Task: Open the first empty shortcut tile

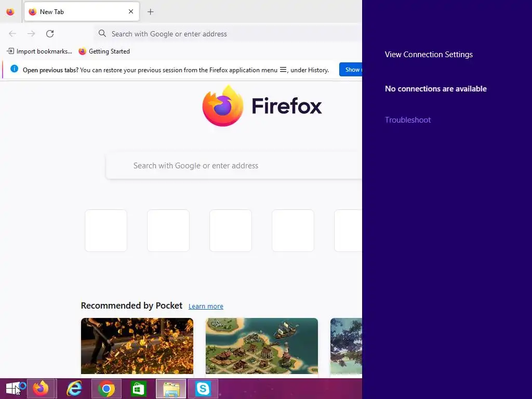Action: pos(106,231)
